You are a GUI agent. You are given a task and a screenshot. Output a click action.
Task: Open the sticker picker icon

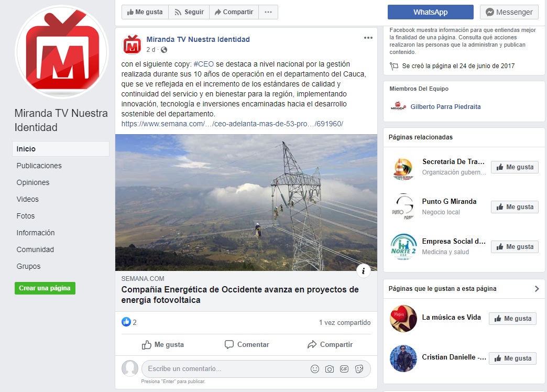(359, 369)
